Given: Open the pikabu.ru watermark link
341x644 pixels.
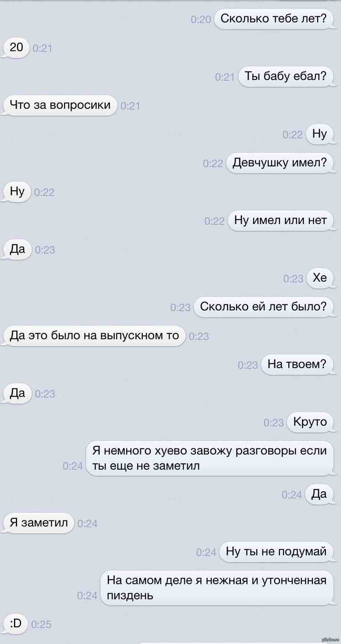Looking at the screenshot, I should point(330,640).
